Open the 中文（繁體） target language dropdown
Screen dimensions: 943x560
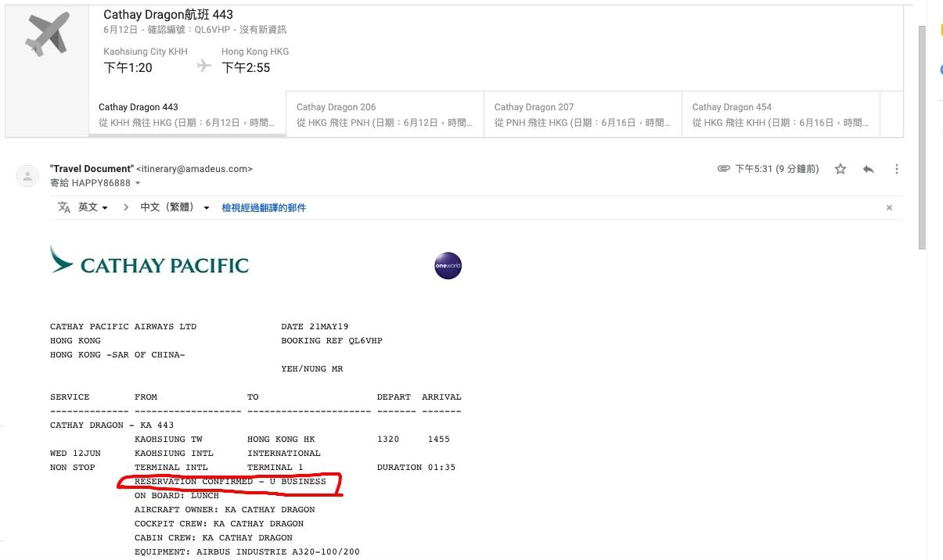click(x=175, y=207)
